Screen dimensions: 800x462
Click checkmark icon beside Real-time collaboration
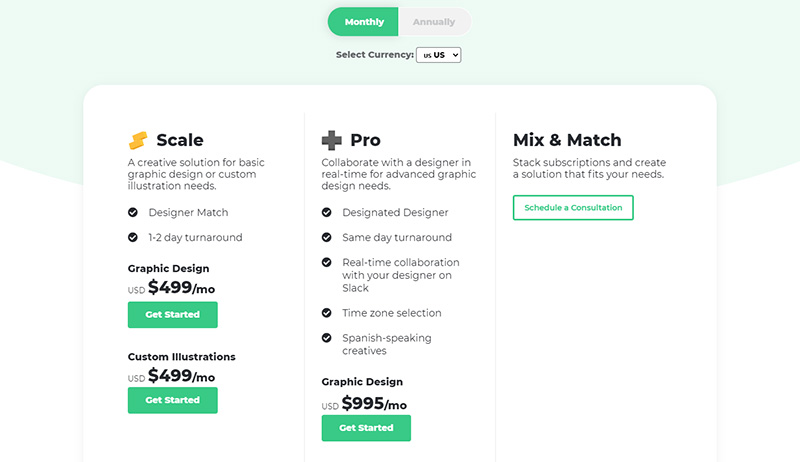click(x=327, y=262)
